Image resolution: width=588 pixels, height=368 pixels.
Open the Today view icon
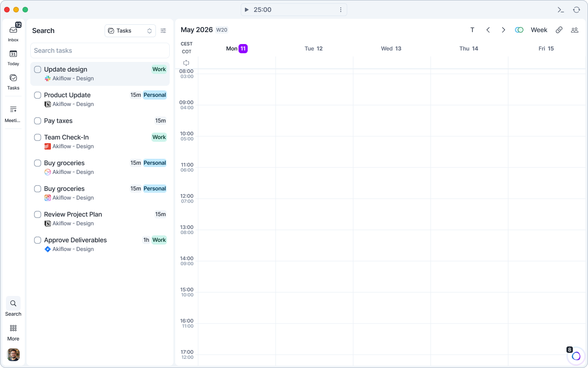13,54
